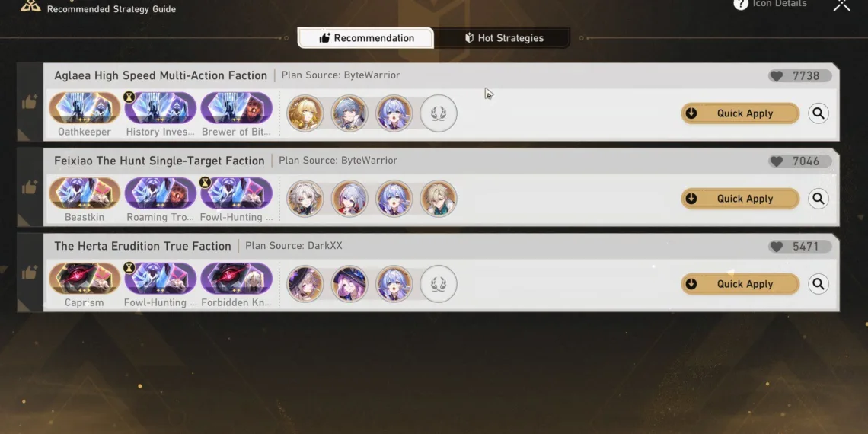
Task: Click the Forbidden Knowledge faction icon
Action: pyautogui.click(x=236, y=278)
